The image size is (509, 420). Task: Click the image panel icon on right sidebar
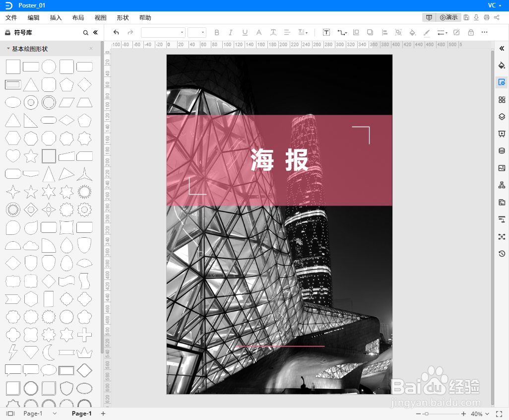502,168
